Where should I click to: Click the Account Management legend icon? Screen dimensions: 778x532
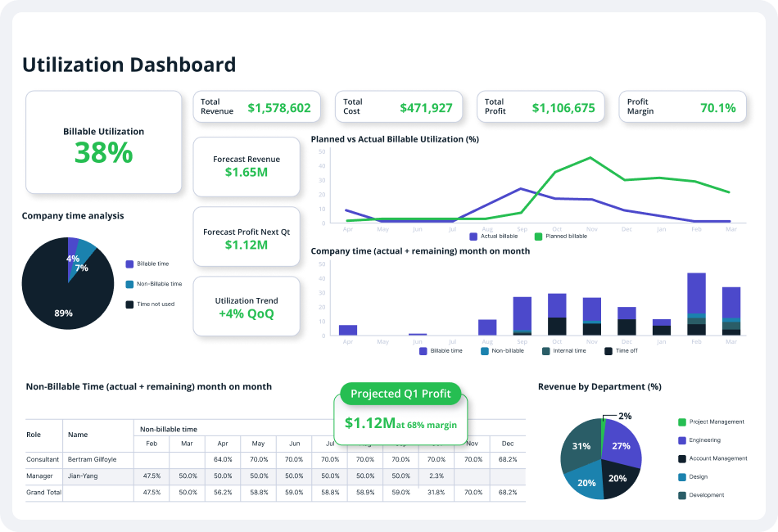(x=682, y=458)
